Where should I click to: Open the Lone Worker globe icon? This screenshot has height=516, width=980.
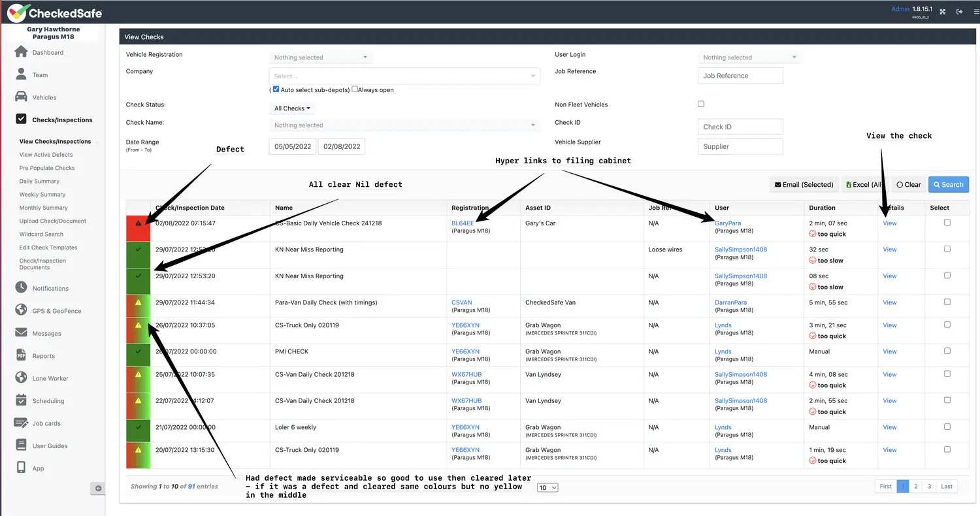tap(21, 378)
